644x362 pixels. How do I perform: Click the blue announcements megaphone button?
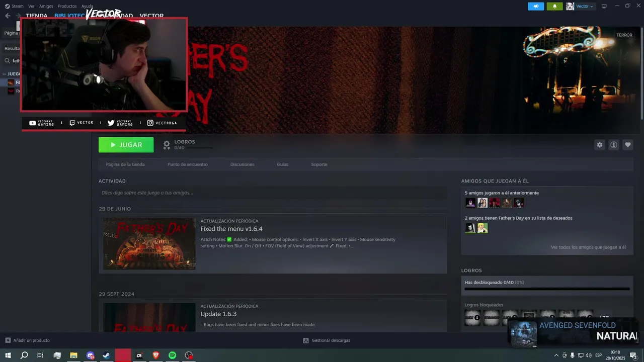[x=536, y=6]
